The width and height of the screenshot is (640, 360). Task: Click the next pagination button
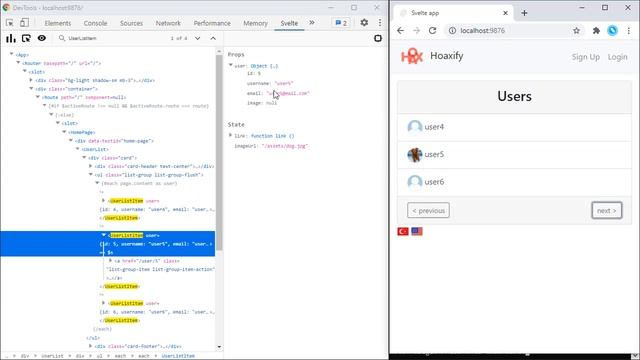pos(607,211)
